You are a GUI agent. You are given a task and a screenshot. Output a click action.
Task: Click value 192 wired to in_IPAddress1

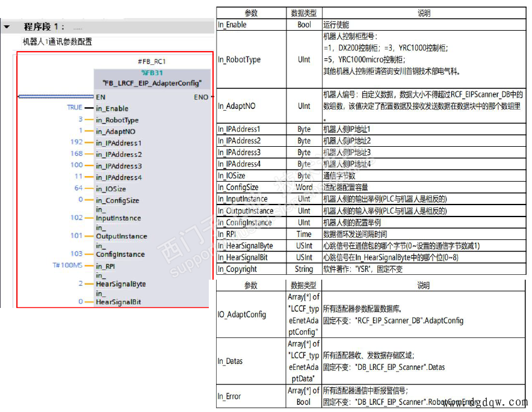pos(76,142)
